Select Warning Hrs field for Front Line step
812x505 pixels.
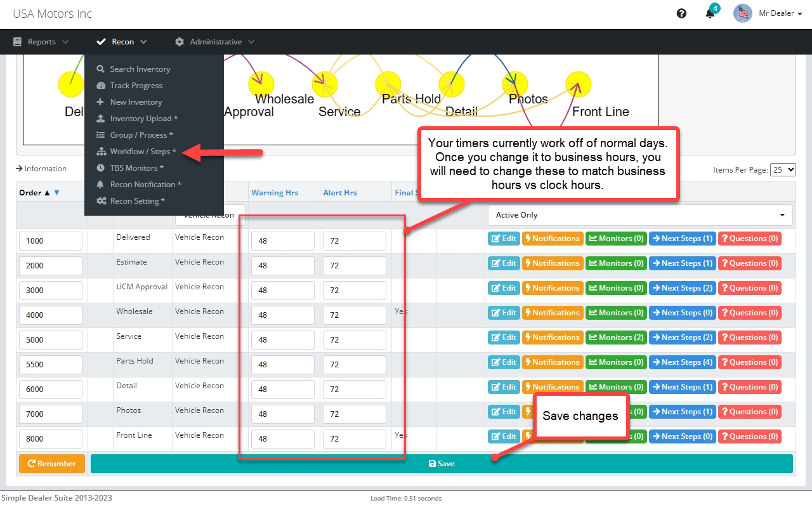tap(283, 439)
